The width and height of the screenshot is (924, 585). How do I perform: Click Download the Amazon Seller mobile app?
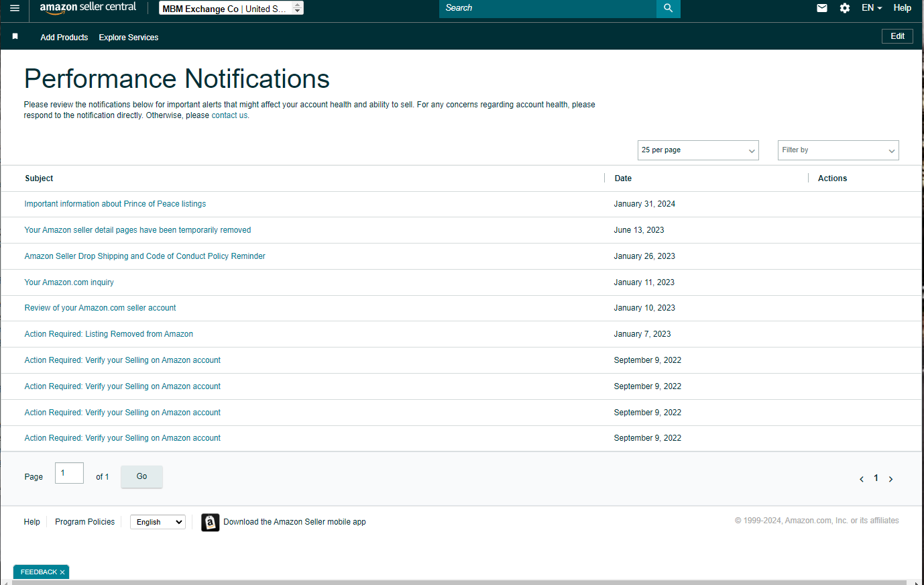[294, 522]
